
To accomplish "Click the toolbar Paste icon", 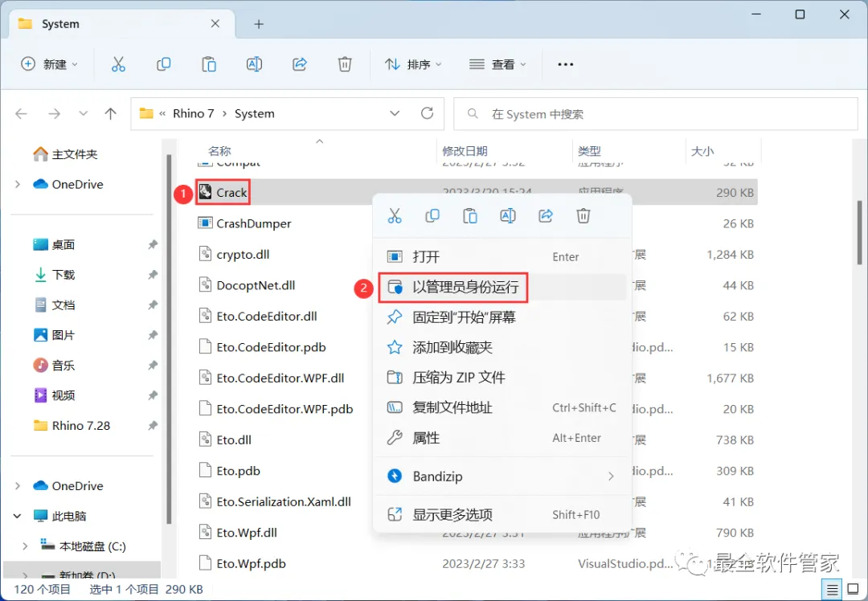I will click(x=209, y=64).
